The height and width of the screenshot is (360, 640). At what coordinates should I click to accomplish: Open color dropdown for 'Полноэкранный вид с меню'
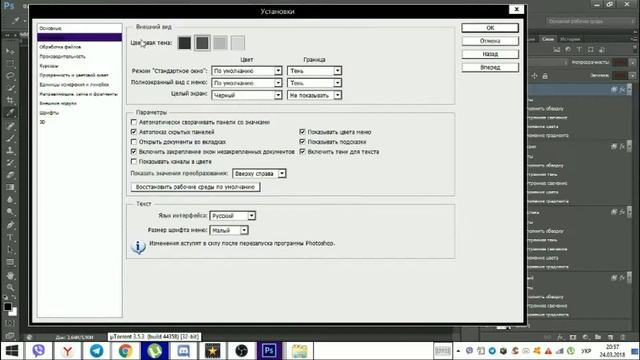(247, 83)
